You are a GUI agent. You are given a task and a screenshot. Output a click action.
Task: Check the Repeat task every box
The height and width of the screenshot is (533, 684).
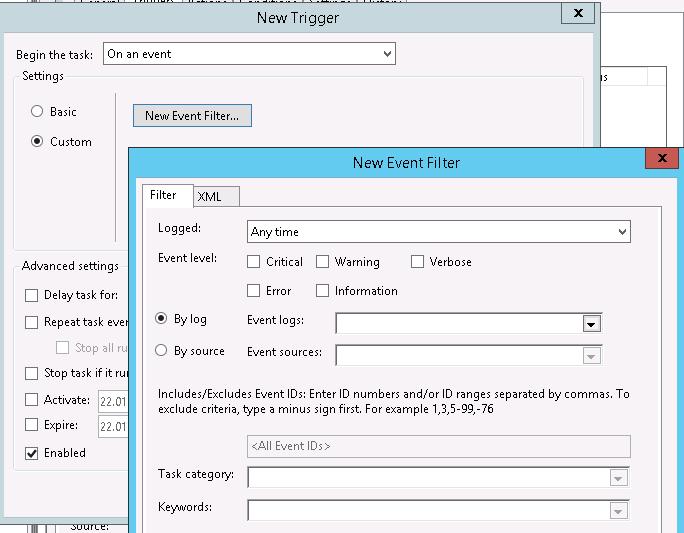click(x=31, y=322)
